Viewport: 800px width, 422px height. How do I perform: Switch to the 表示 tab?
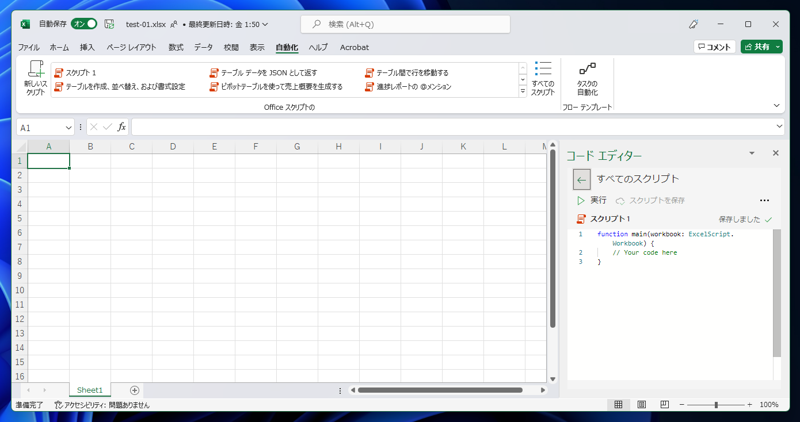(x=257, y=47)
